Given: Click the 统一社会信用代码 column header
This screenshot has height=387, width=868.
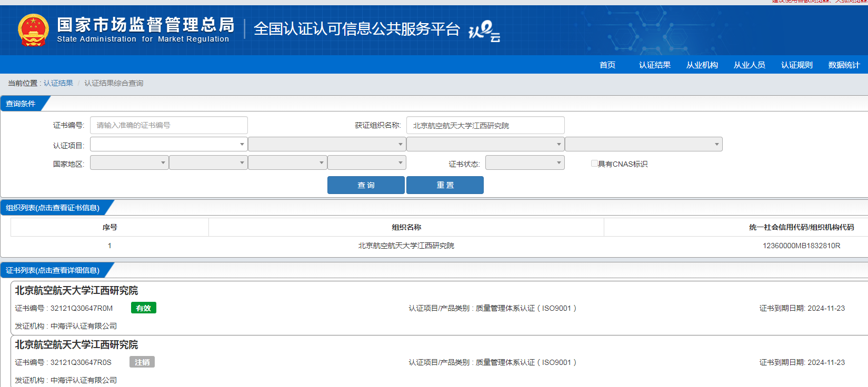Looking at the screenshot, I should click(x=801, y=227).
